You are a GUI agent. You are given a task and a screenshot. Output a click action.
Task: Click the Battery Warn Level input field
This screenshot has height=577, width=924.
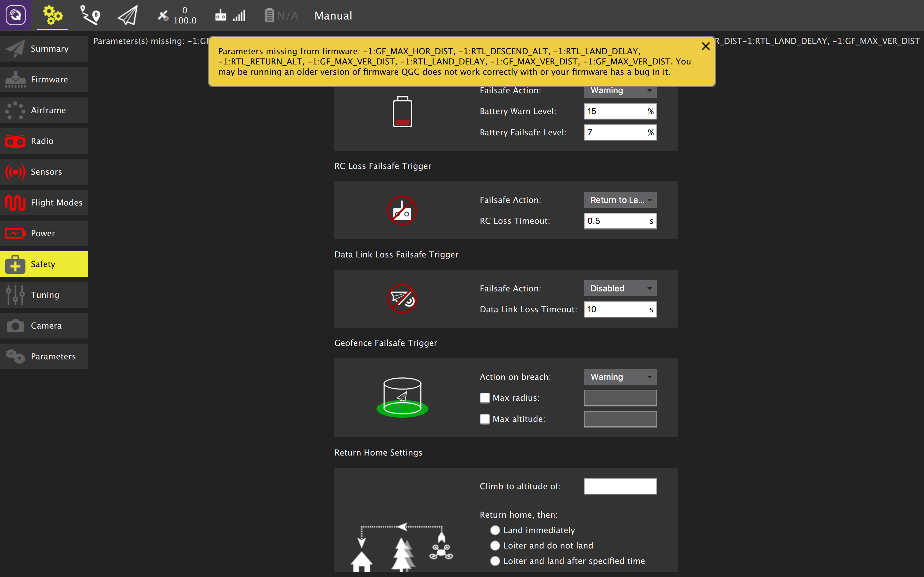point(615,111)
